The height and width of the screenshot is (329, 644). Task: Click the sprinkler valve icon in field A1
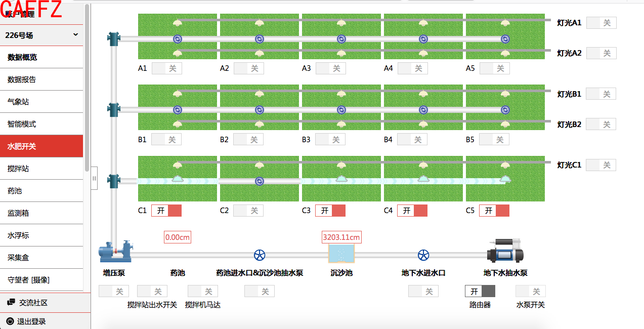coord(177,39)
